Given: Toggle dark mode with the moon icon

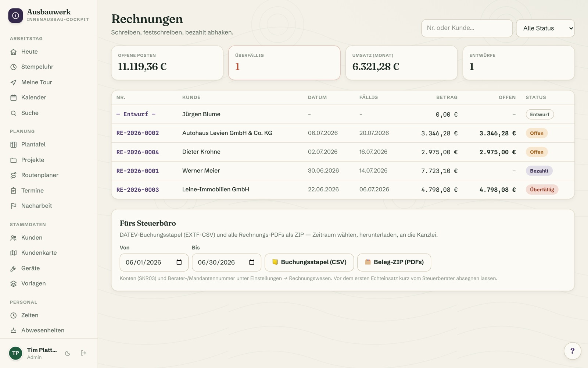Looking at the screenshot, I should (68, 353).
